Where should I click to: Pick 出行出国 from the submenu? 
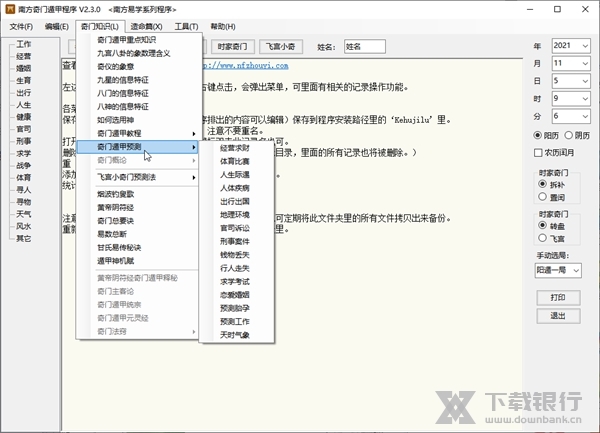(x=237, y=202)
